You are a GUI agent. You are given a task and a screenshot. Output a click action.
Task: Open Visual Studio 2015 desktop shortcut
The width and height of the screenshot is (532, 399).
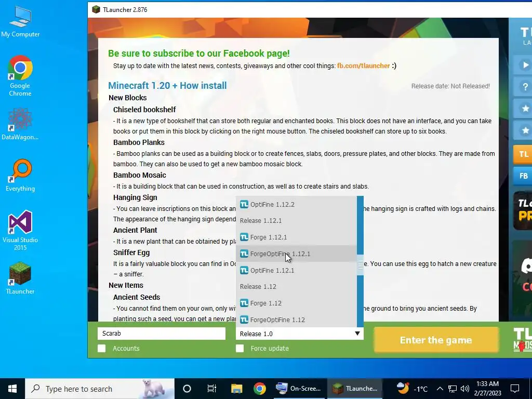point(20,230)
